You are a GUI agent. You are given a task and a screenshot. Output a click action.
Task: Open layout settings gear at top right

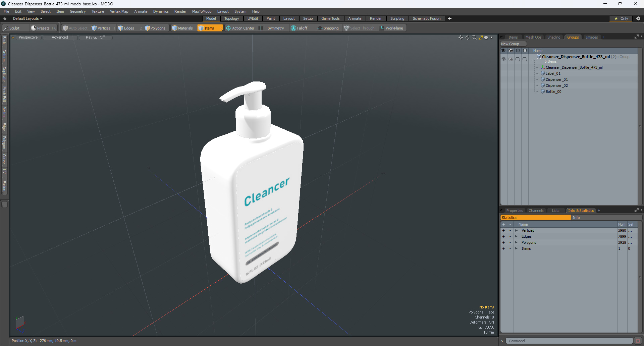tap(638, 18)
